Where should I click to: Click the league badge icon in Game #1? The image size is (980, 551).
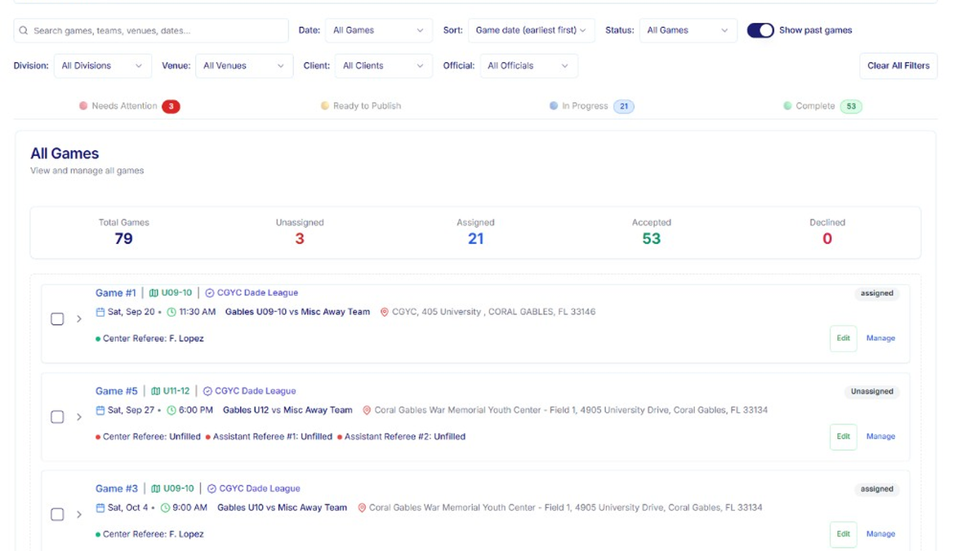[210, 293]
